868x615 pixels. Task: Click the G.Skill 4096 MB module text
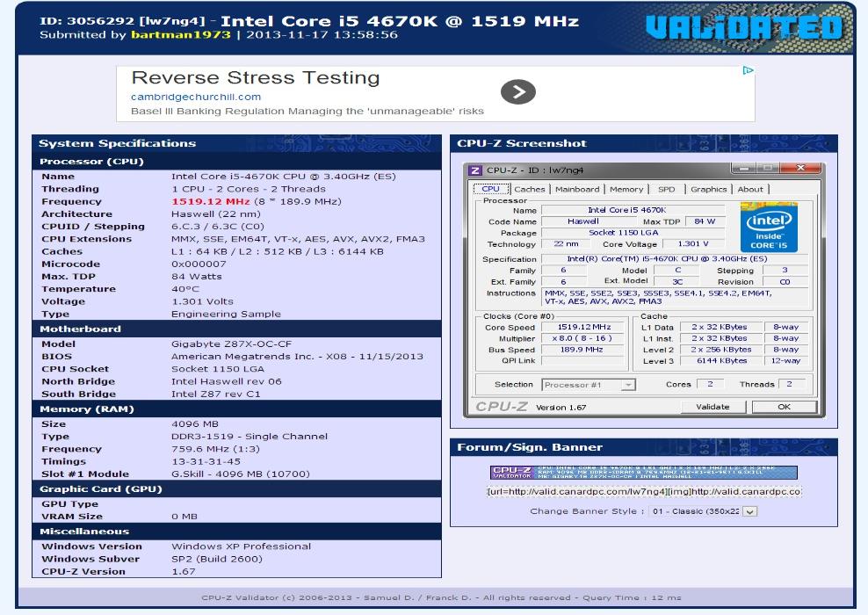tap(240, 474)
